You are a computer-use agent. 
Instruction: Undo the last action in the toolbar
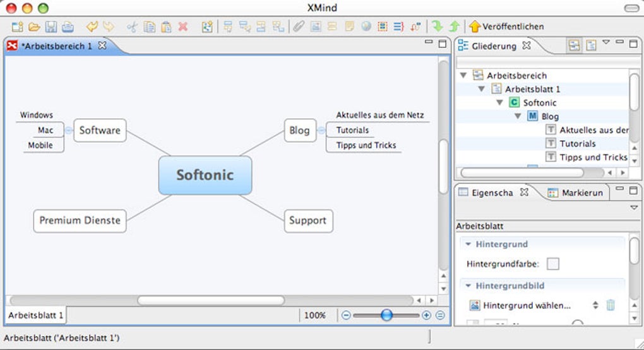pos(92,27)
